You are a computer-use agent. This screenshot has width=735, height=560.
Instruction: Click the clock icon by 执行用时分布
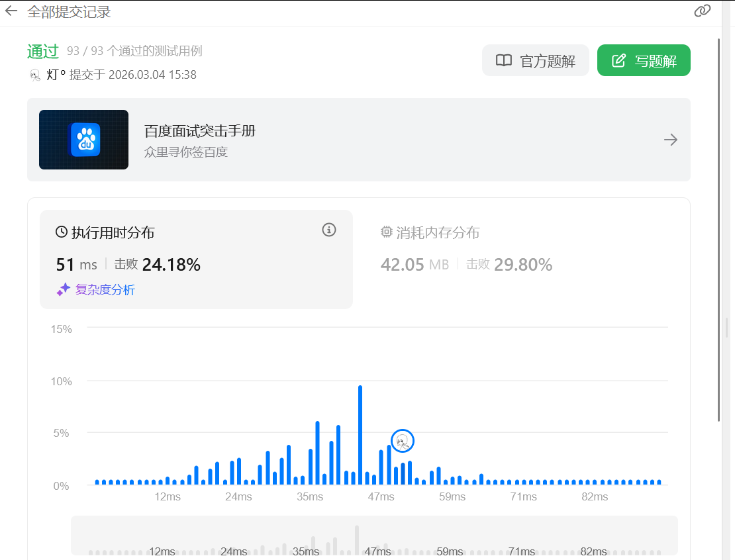coord(62,232)
